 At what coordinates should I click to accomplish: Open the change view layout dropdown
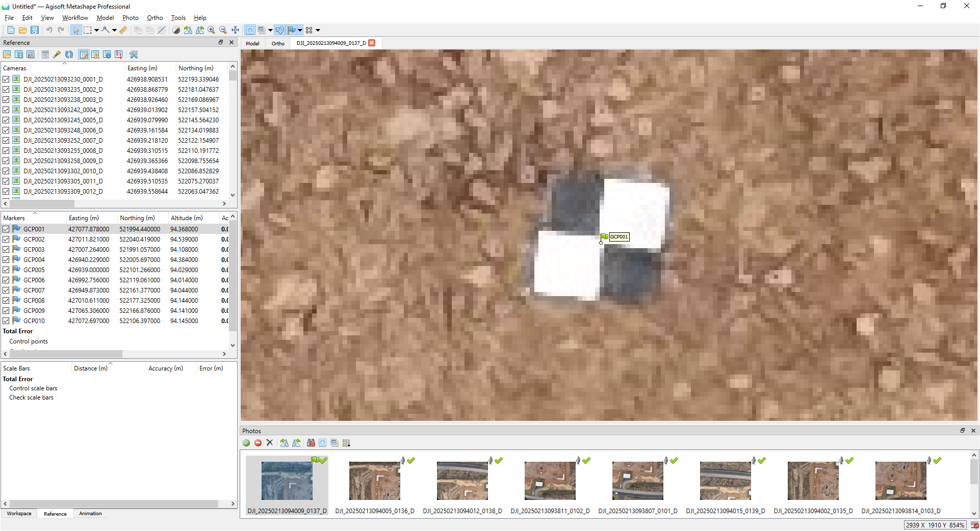tap(318, 31)
